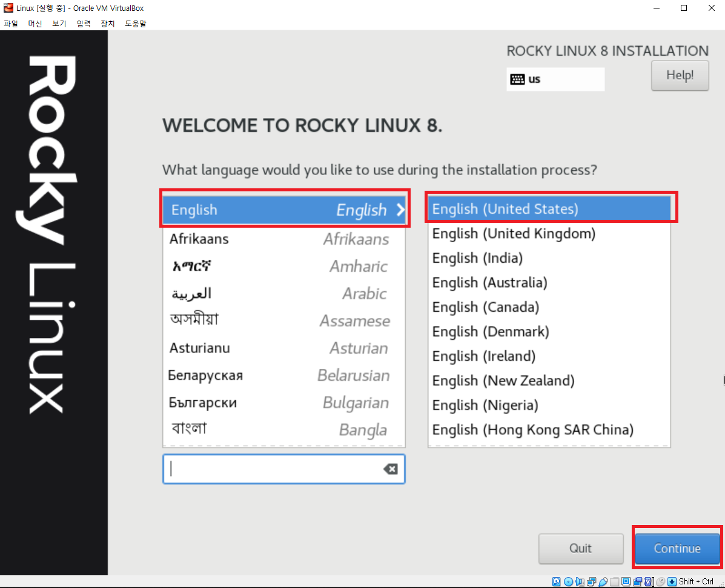
Task: Select English (Australia) locale
Action: point(549,282)
